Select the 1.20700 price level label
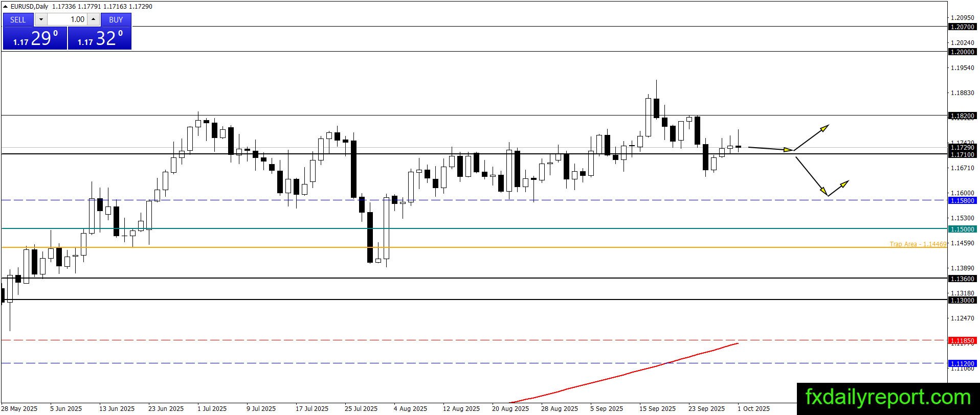This screenshot has height=415, width=980. click(x=962, y=27)
